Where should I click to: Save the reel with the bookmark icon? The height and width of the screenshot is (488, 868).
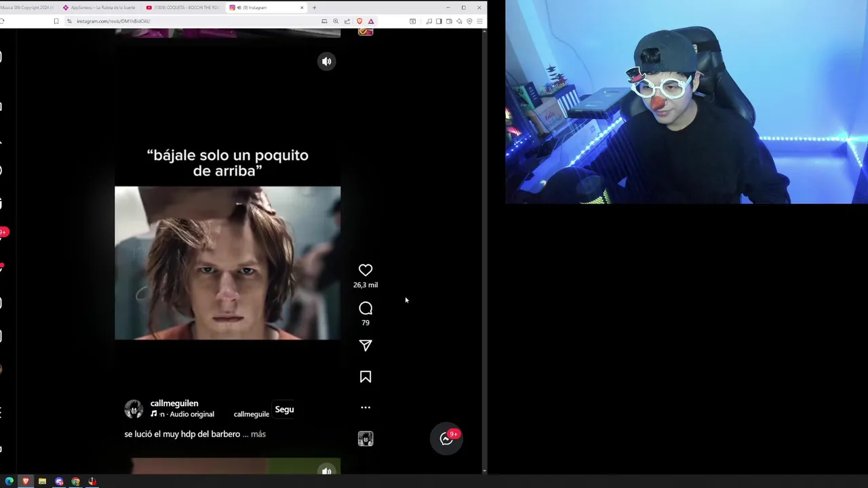(x=366, y=377)
